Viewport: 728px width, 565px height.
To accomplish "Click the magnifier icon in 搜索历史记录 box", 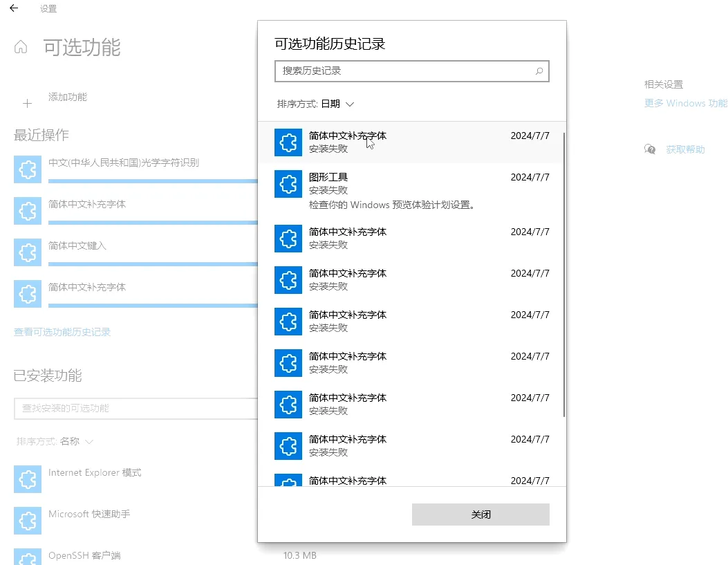I will [539, 71].
